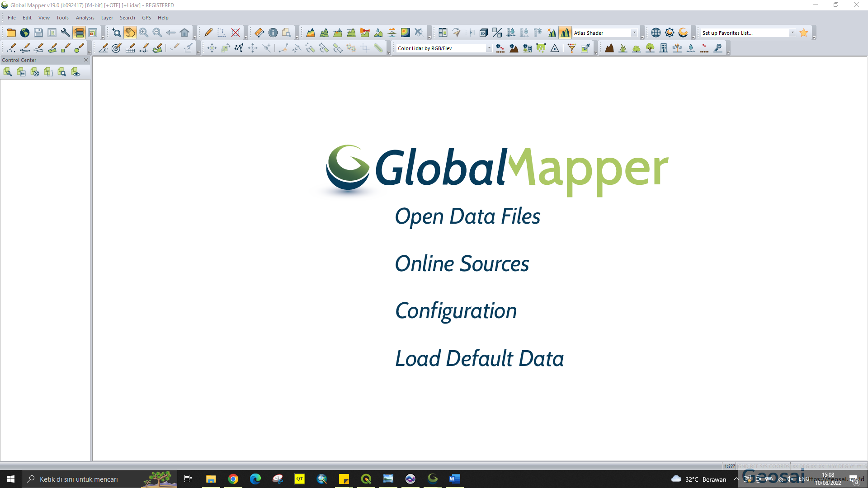Click the Open Data Files link

[x=467, y=216]
